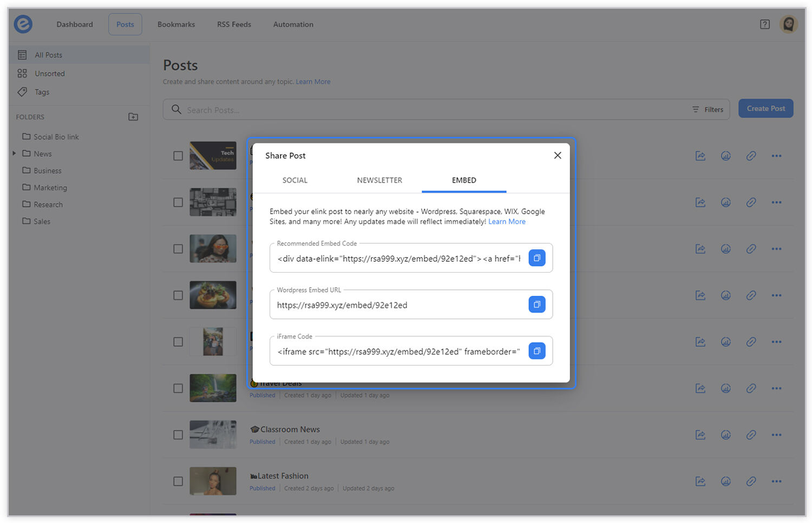Go to Bookmarks
The image size is (812, 523).
pyautogui.click(x=176, y=24)
